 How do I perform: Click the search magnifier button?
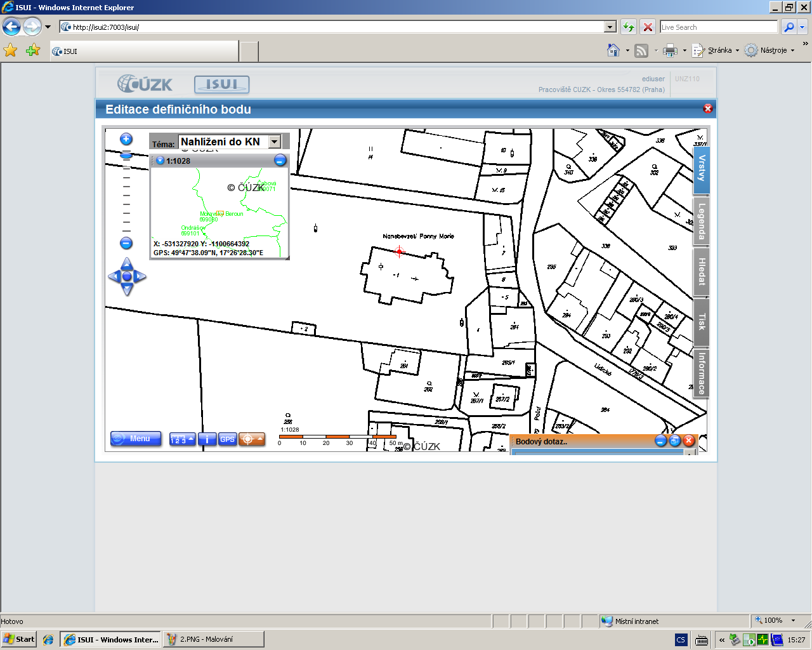coord(789,27)
